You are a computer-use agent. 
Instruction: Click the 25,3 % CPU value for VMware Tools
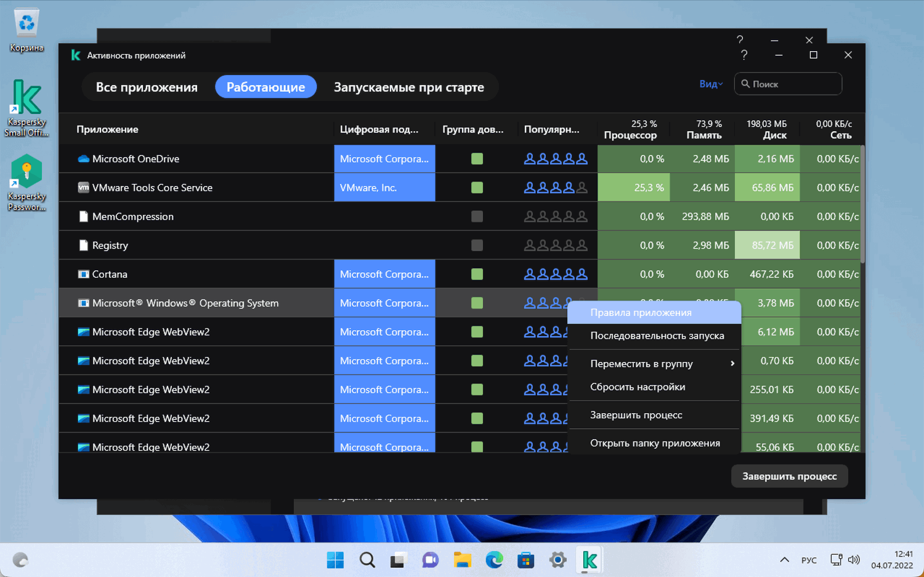point(634,188)
